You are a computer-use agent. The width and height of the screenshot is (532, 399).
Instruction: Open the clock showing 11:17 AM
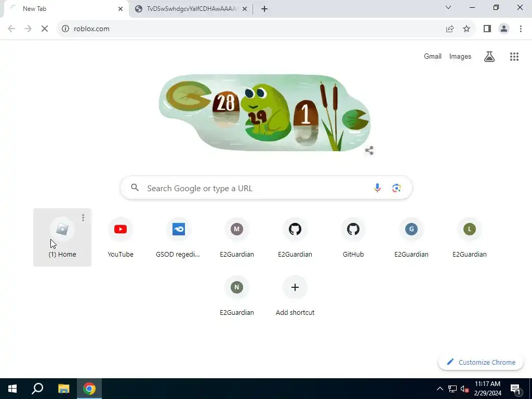coord(487,389)
